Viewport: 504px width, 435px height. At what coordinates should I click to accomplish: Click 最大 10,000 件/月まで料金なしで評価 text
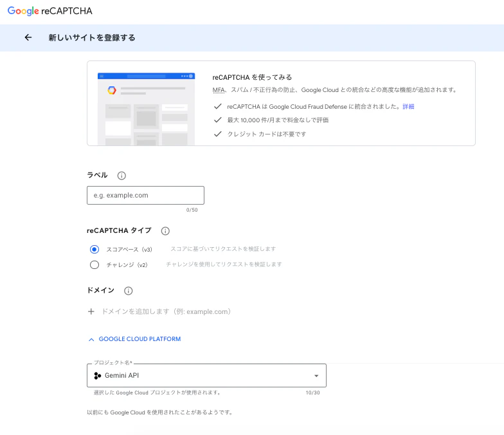pos(278,120)
